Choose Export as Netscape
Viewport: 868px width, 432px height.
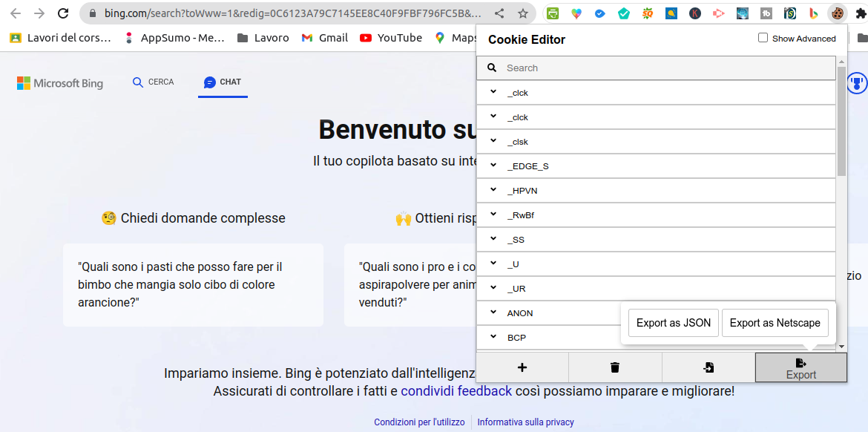pos(775,323)
